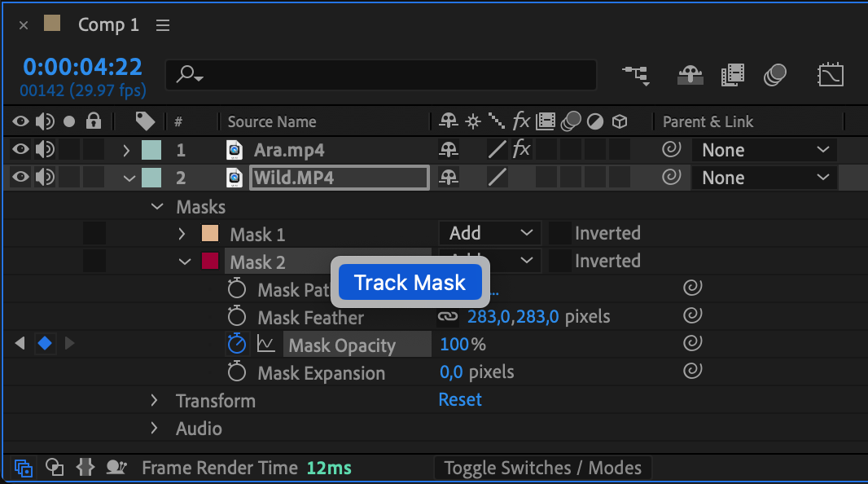Image resolution: width=868 pixels, height=484 pixels.
Task: Click the Mask Expansion stopwatch icon
Action: pos(236,372)
